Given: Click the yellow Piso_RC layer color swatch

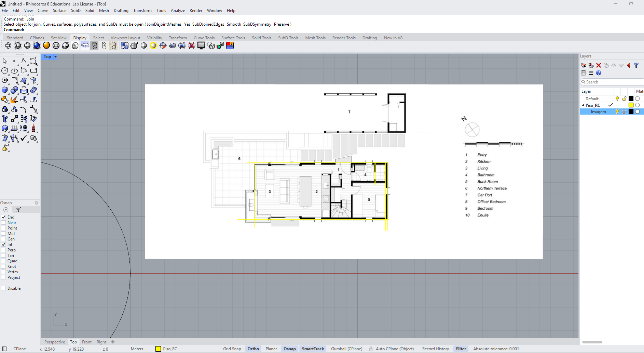Looking at the screenshot, I should [631, 105].
